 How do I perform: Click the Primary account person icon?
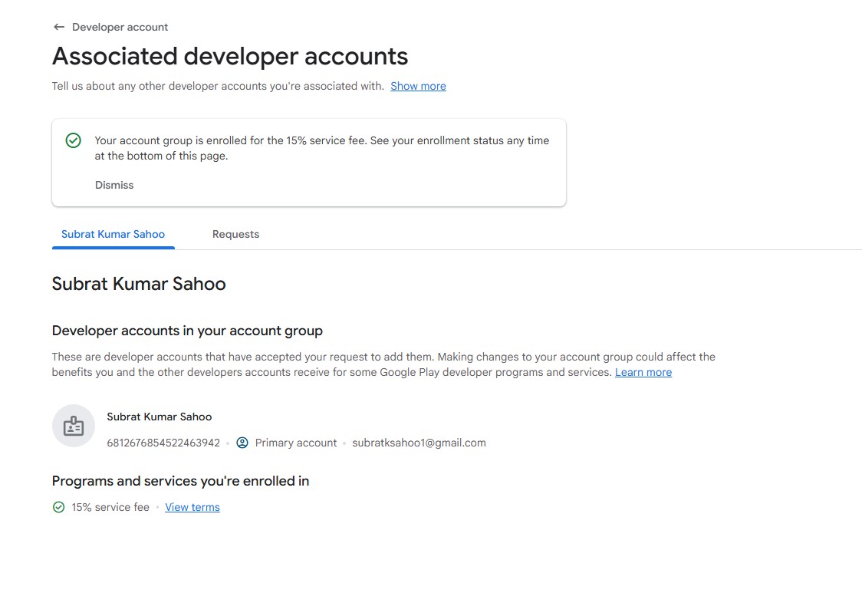point(242,443)
